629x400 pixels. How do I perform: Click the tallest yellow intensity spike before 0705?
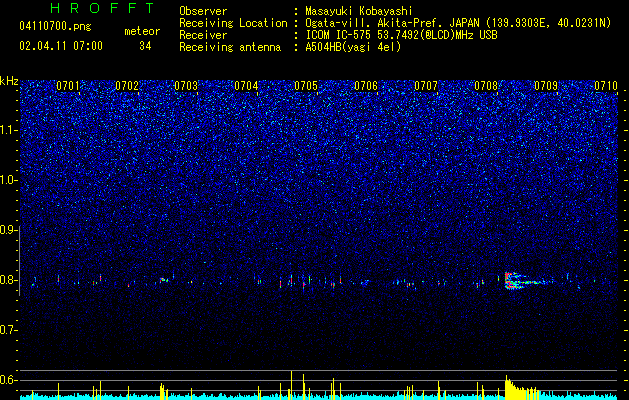(292, 385)
